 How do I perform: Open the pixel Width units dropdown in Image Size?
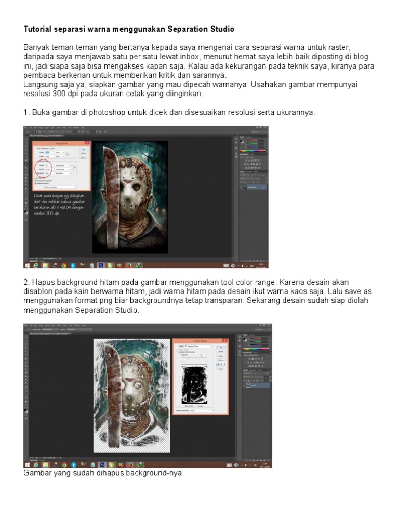(60, 152)
